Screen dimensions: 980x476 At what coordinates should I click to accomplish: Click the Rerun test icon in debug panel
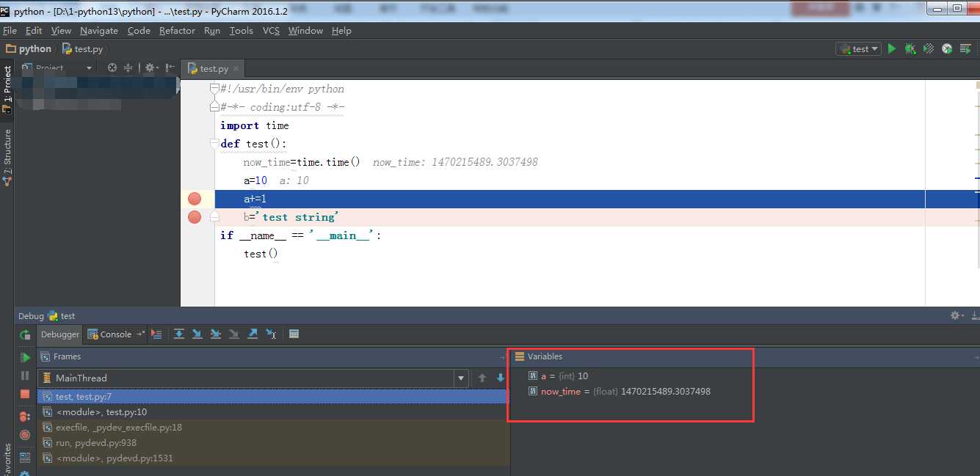pos(25,334)
